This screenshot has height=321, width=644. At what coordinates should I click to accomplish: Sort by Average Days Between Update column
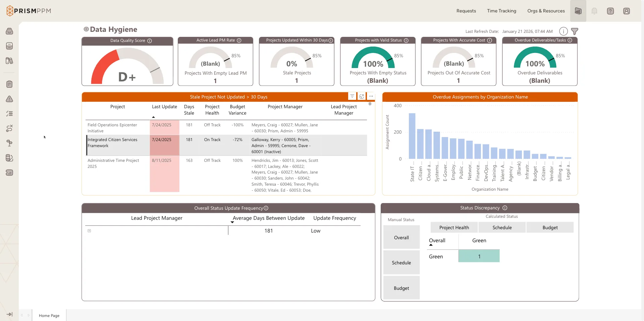pos(269,218)
